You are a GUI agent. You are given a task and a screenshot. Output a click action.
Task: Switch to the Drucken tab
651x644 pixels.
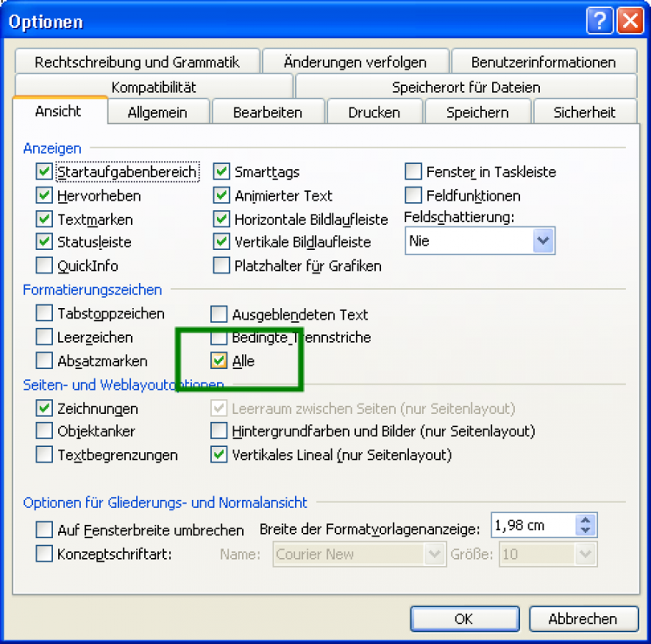374,112
